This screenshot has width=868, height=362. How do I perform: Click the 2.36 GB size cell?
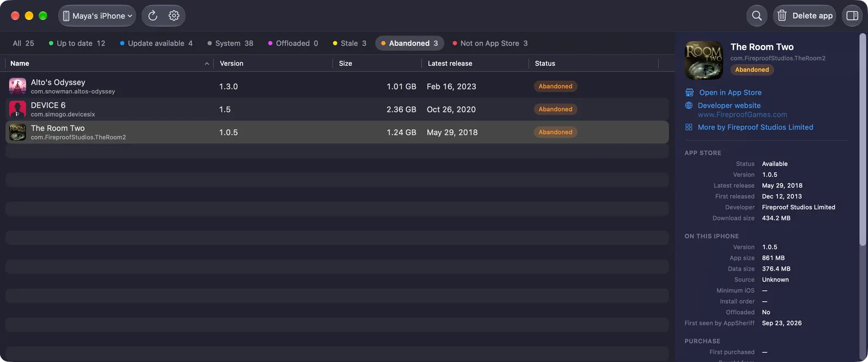401,109
